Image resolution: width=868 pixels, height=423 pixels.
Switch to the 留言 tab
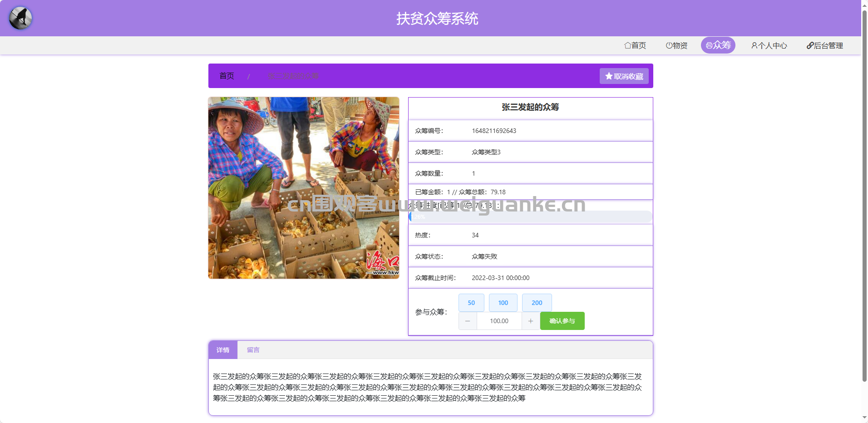point(253,350)
